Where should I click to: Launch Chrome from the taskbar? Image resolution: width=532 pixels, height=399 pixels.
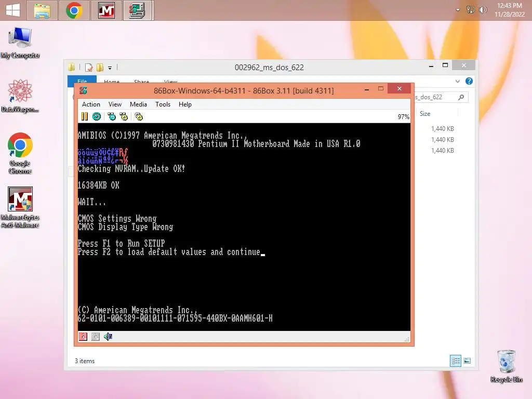point(74,10)
